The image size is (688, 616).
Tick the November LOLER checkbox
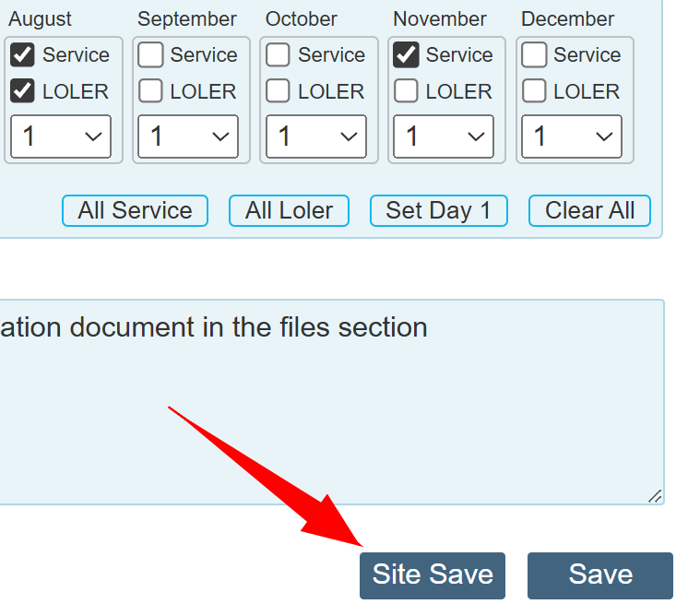[x=406, y=91]
